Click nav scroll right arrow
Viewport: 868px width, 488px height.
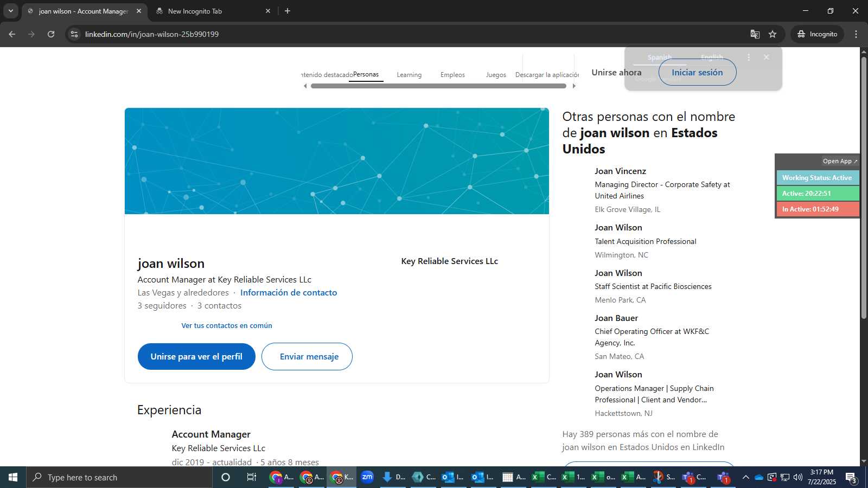[574, 86]
